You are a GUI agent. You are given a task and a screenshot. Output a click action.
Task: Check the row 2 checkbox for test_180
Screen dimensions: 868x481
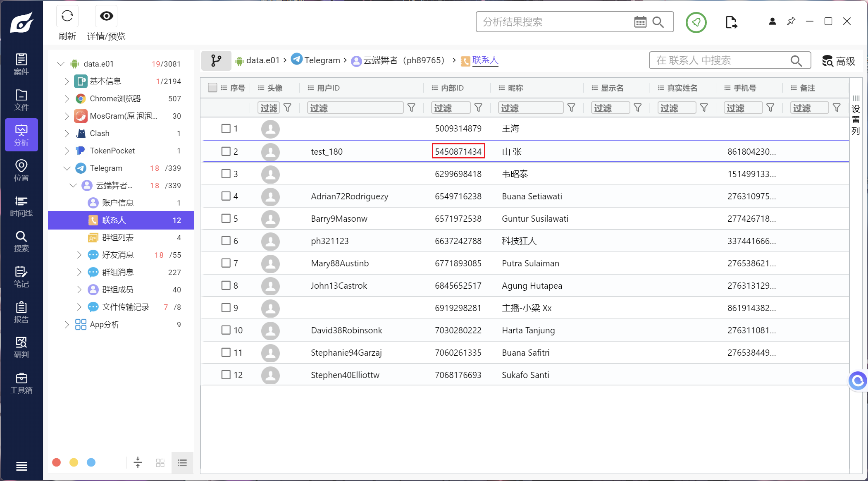point(226,151)
